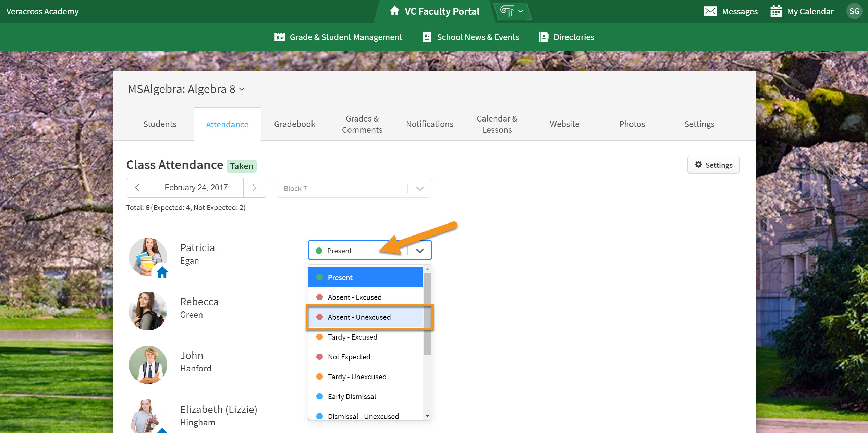This screenshot has height=433, width=868.
Task: Go to the previous date arrow
Action: point(137,188)
